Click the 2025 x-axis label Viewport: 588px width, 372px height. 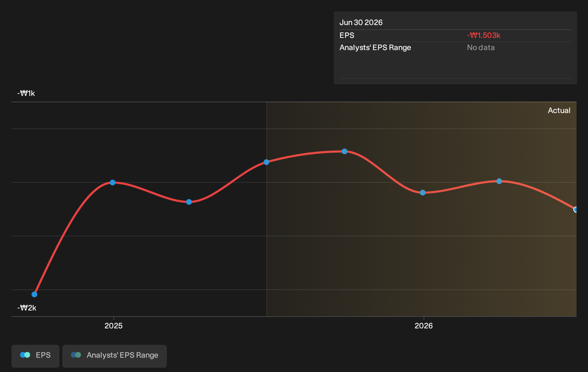[x=114, y=325]
